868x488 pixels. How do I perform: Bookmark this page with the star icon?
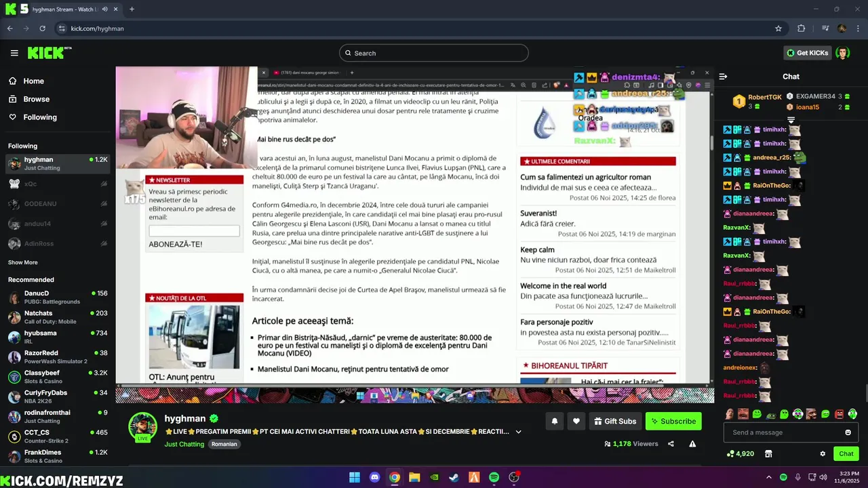tap(778, 28)
